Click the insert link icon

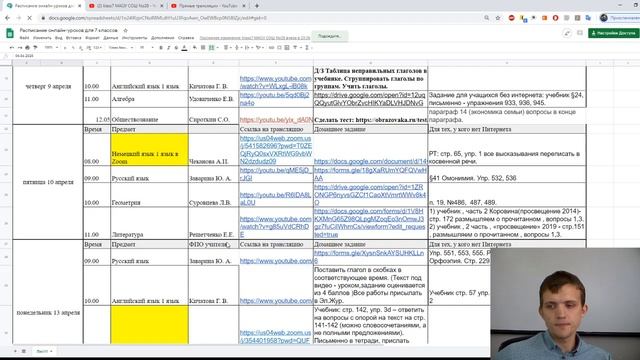pos(271,48)
